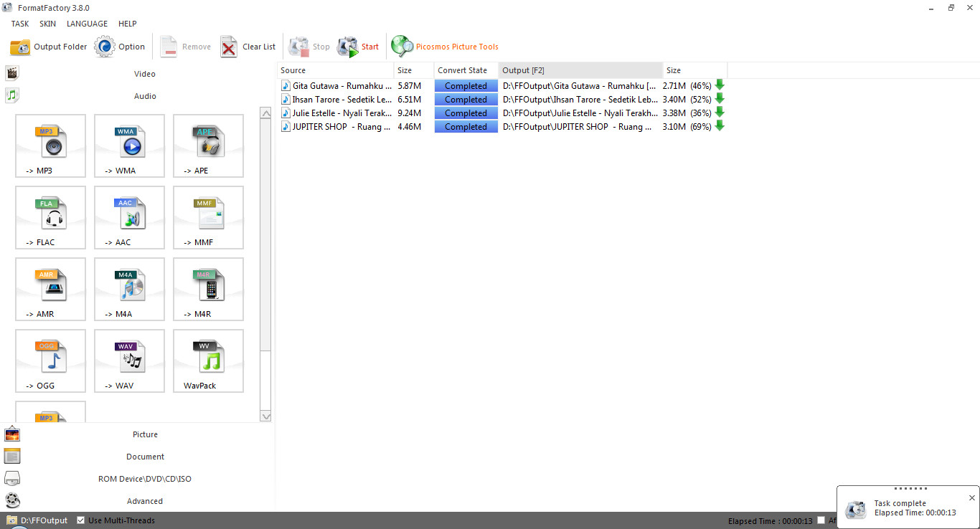This screenshot has height=529, width=980.
Task: Clear the task list with Clear List
Action: [248, 47]
